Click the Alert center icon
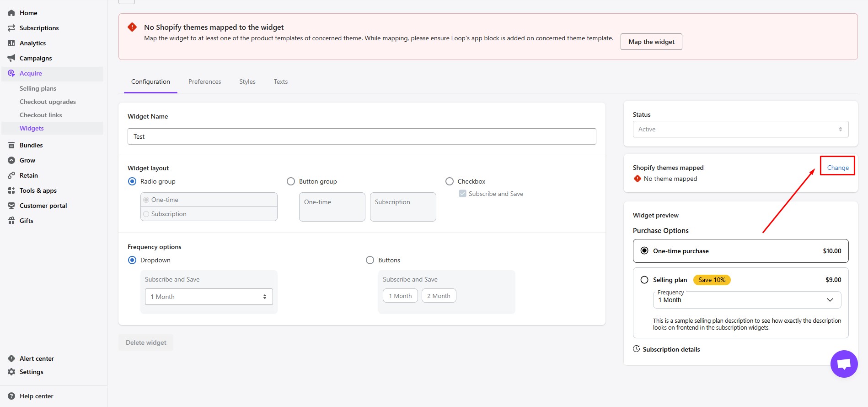The width and height of the screenshot is (868, 407). point(11,358)
